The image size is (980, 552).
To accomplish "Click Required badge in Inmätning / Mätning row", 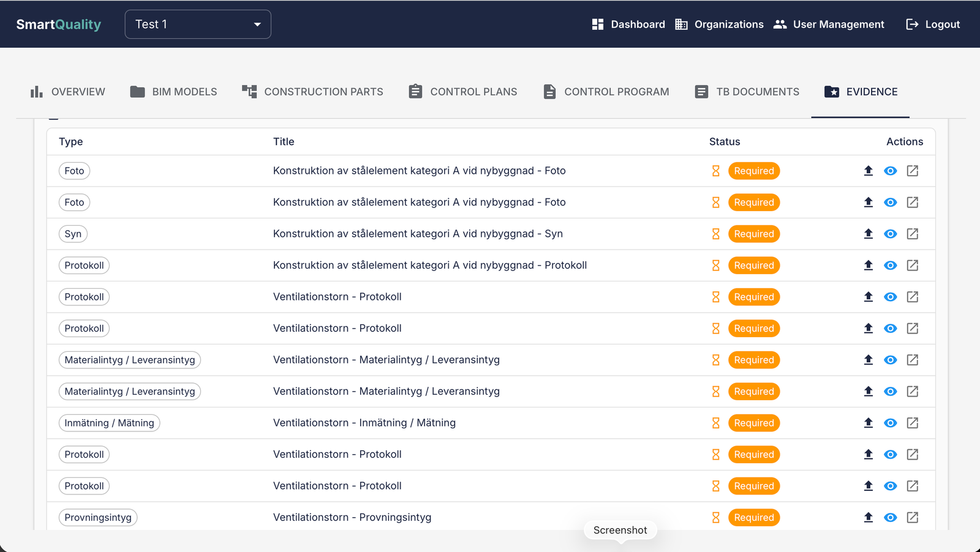I will (x=754, y=423).
